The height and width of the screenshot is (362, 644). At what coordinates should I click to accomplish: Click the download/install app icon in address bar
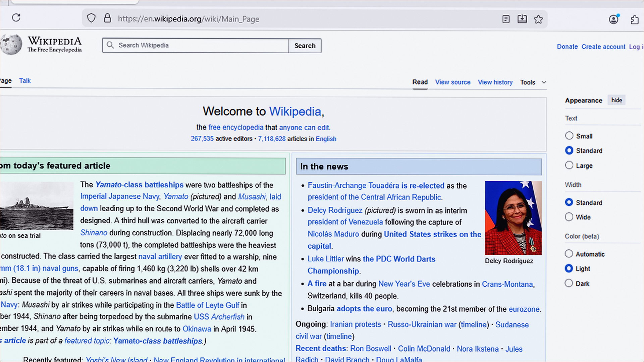(x=522, y=19)
